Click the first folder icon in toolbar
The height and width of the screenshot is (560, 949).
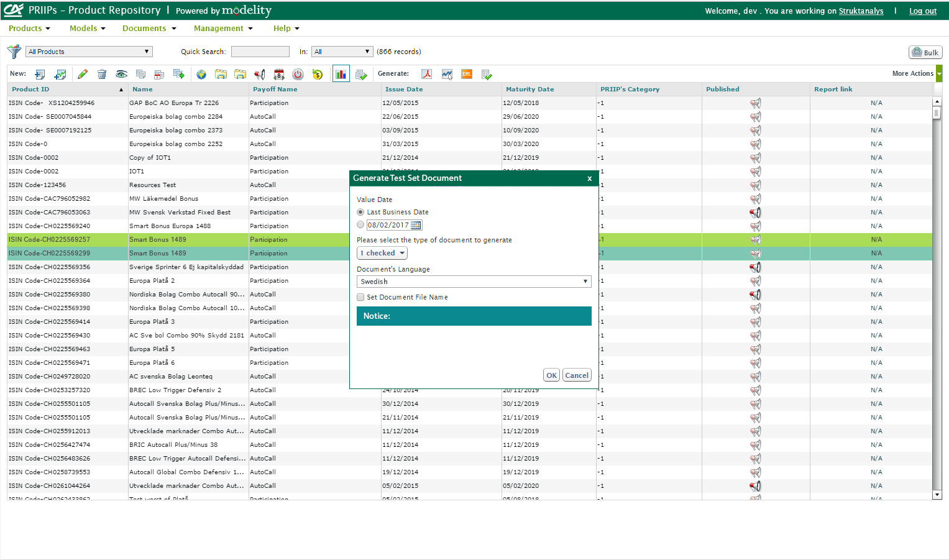pyautogui.click(x=221, y=74)
